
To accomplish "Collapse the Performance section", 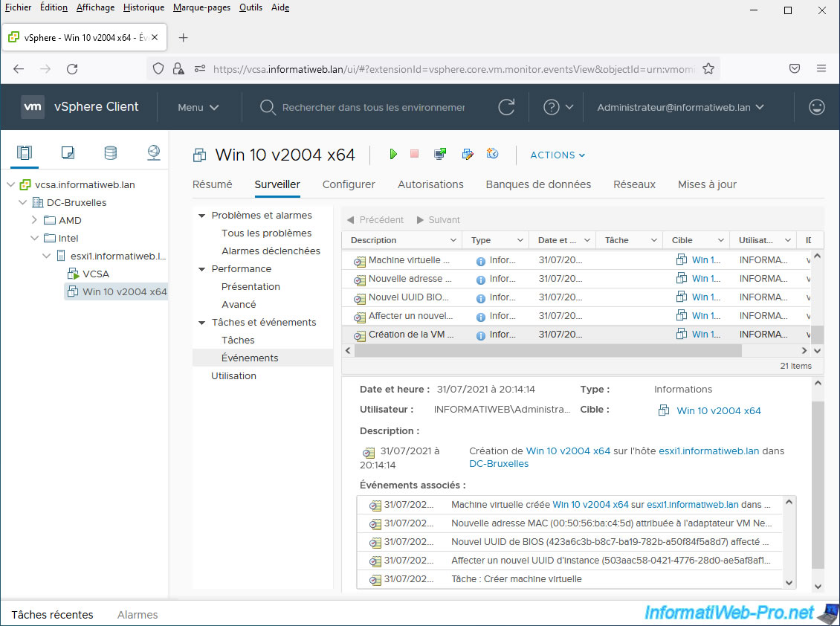I will [201, 269].
